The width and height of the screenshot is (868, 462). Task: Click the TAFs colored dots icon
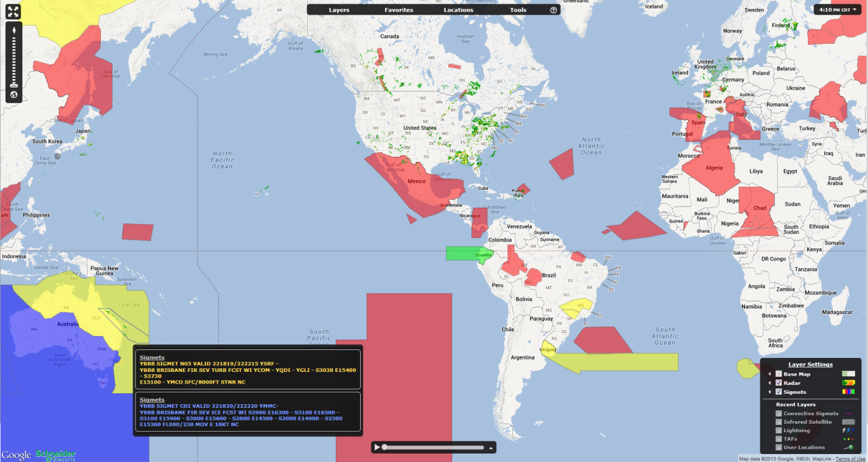click(848, 439)
